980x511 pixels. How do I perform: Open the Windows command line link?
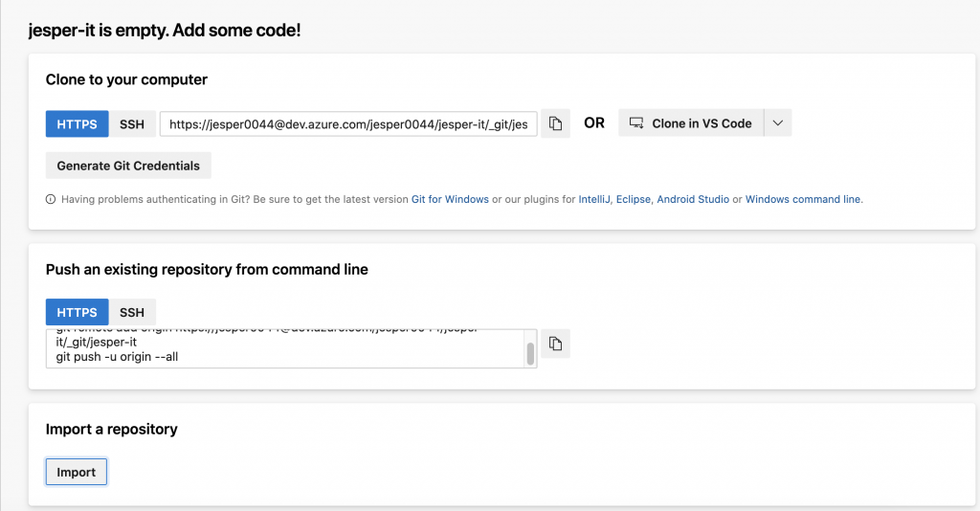(x=803, y=199)
